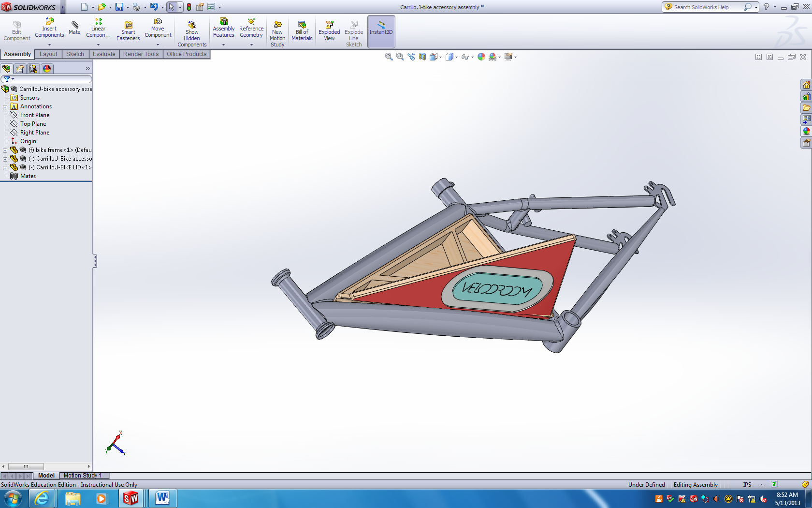Open the Options icon in the top toolbar
The height and width of the screenshot is (508, 812).
211,7
